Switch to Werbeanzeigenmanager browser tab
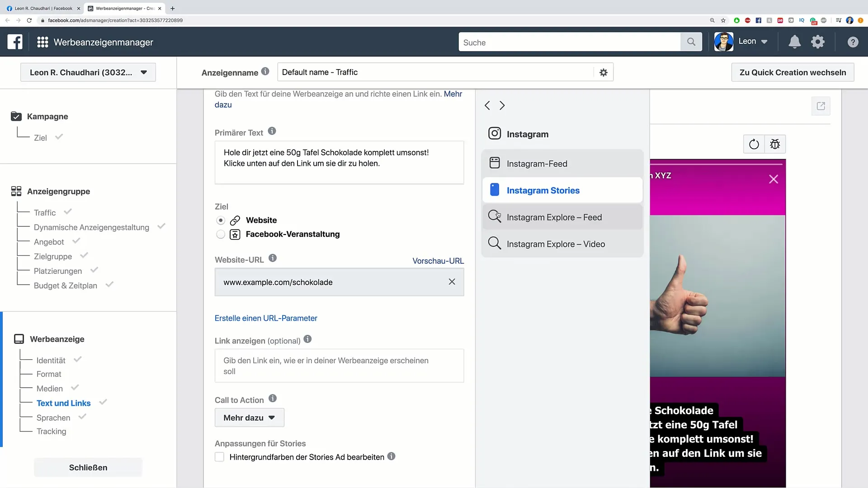868x488 pixels. click(x=124, y=8)
